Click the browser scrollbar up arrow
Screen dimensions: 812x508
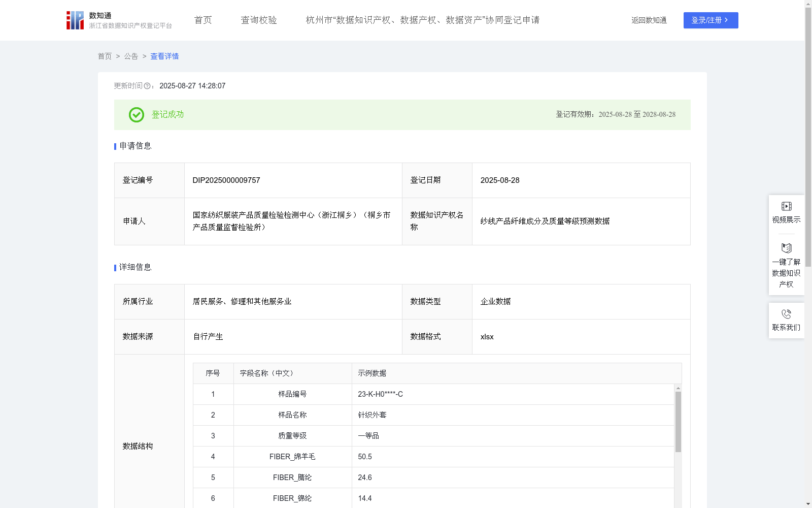[x=808, y=4]
